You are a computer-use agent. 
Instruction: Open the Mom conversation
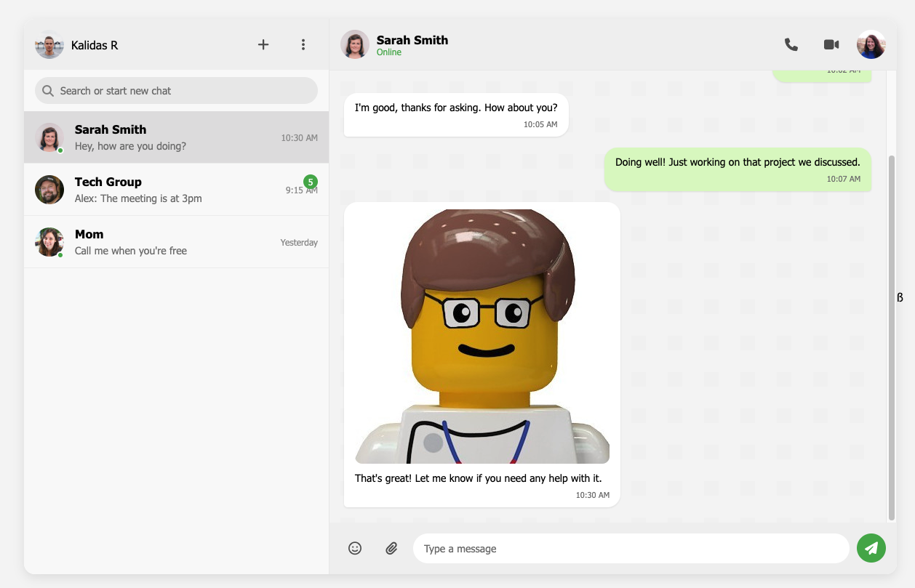click(176, 242)
